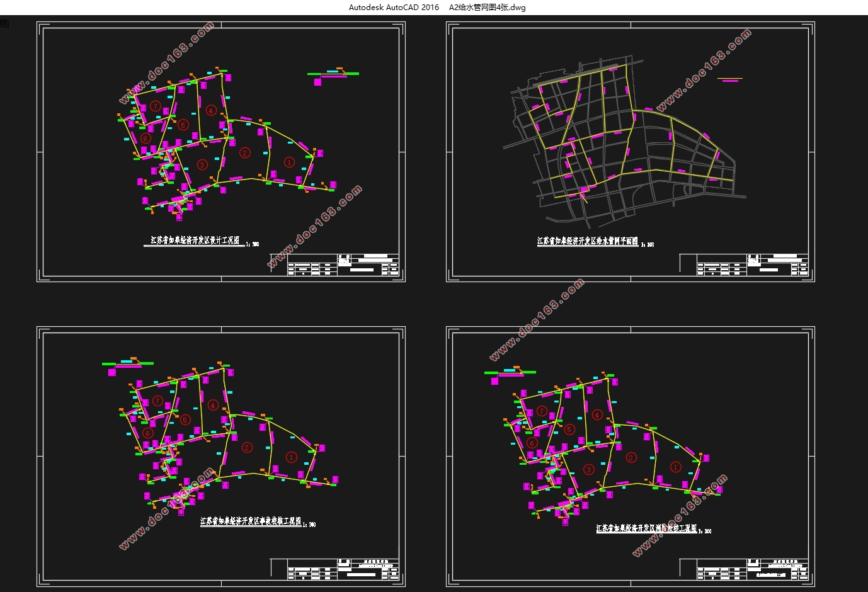Select circled zone 2 in bottom-left drawing
The width and height of the screenshot is (868, 592).
click(247, 448)
